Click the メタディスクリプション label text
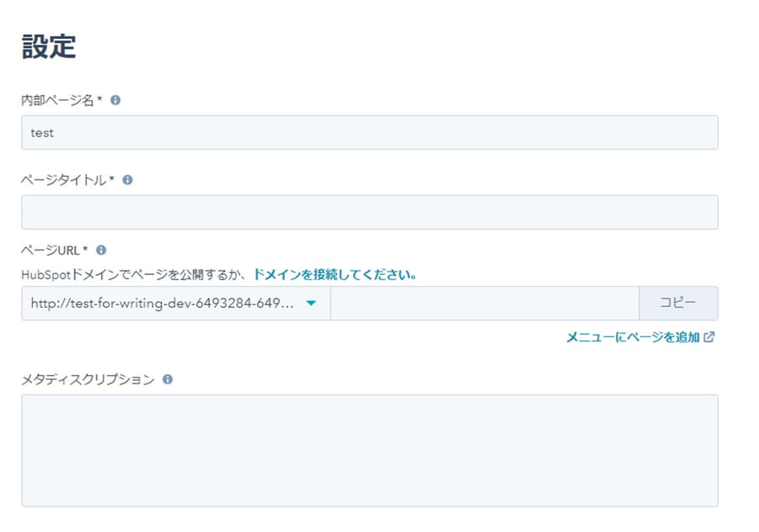Screen dimensions: 759x532 click(x=88, y=379)
